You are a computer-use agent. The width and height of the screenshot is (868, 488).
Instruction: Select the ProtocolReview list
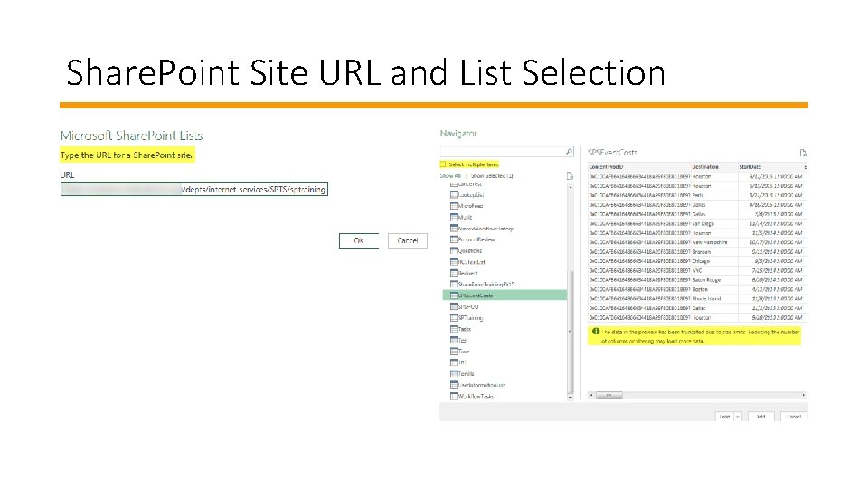click(476, 239)
